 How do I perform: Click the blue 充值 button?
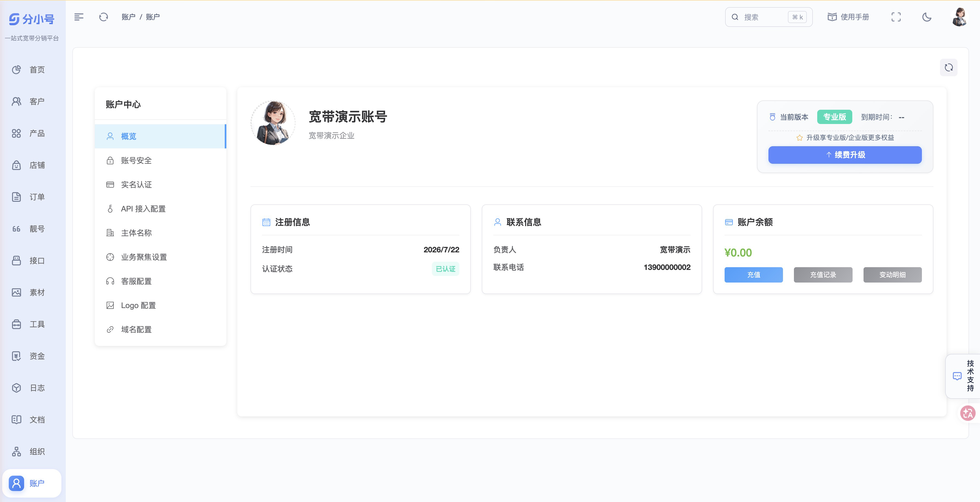tap(754, 275)
